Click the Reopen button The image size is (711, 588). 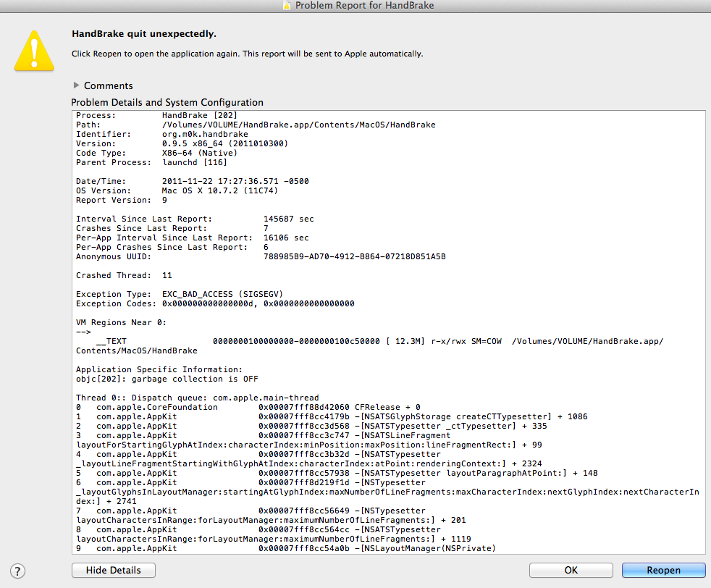[663, 570]
